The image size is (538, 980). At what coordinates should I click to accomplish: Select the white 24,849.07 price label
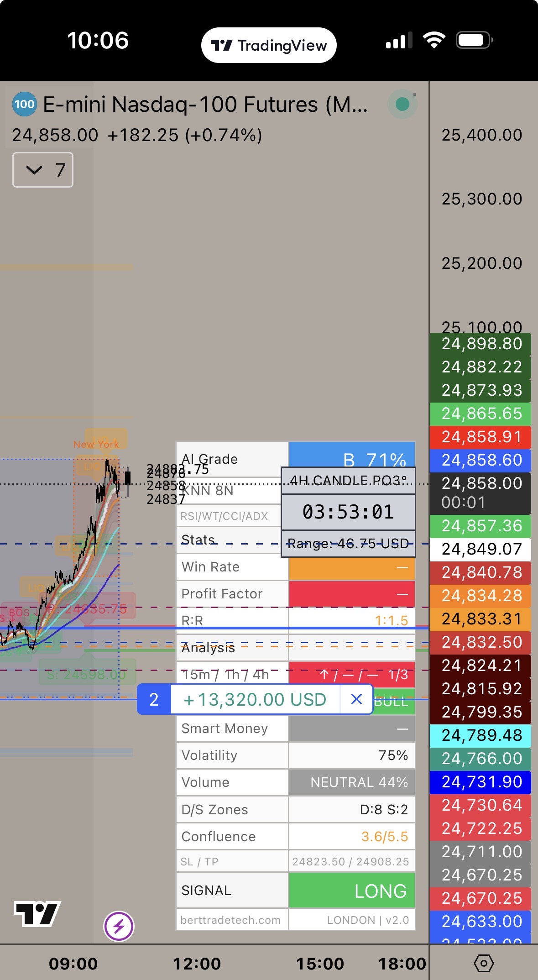click(481, 549)
